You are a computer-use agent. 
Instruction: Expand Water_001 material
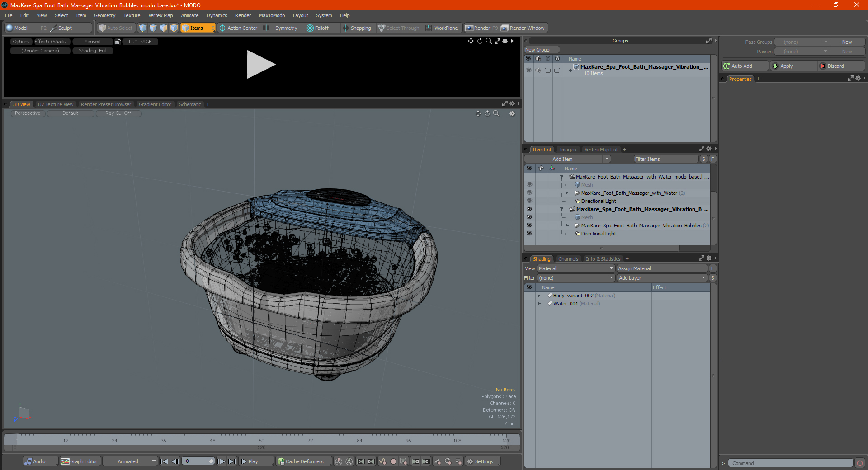(x=539, y=304)
